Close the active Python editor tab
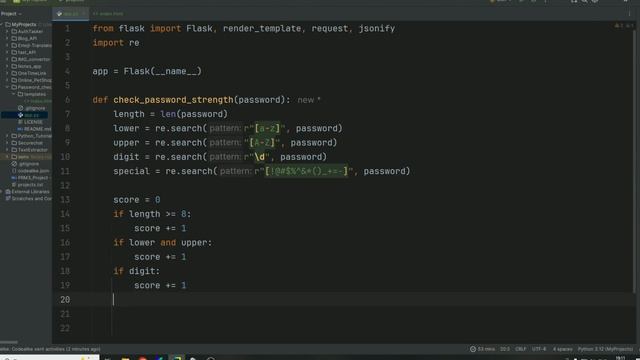 [84, 13]
